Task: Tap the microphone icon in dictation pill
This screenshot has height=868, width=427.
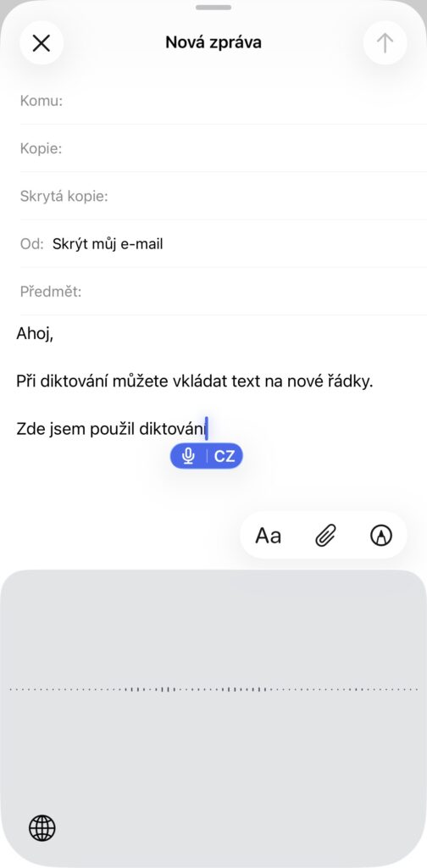Action: (x=189, y=456)
